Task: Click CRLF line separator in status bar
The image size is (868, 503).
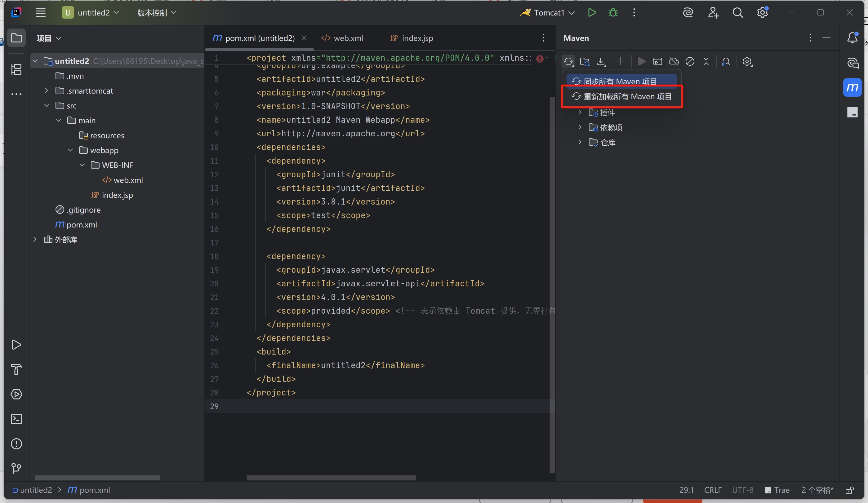Action: click(713, 490)
